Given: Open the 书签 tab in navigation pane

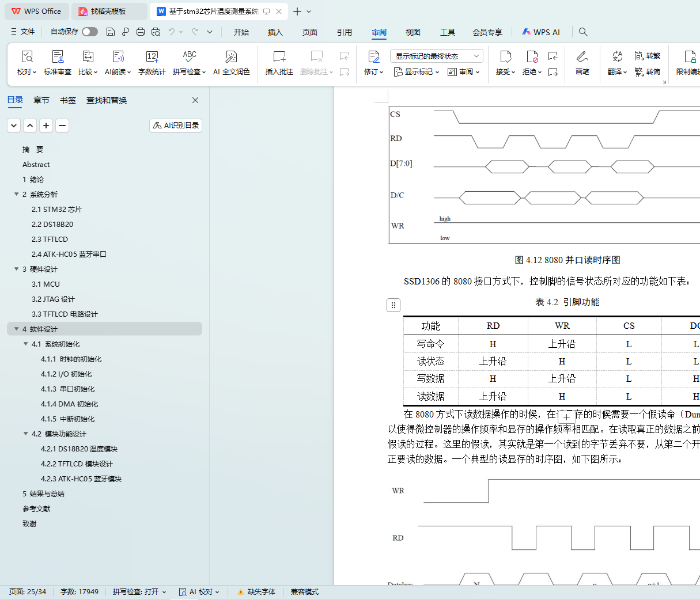Looking at the screenshot, I should tap(68, 100).
